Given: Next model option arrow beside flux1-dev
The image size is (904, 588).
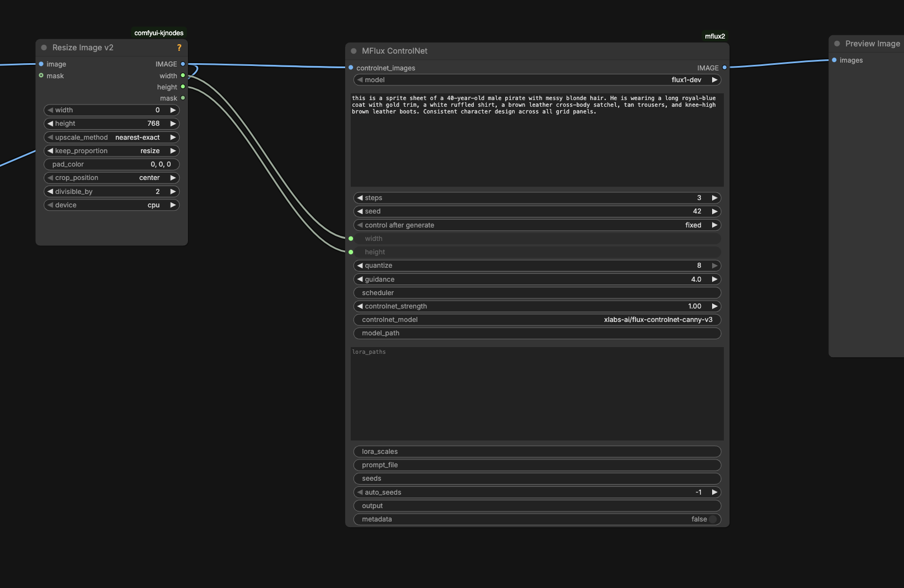Looking at the screenshot, I should [x=714, y=80].
